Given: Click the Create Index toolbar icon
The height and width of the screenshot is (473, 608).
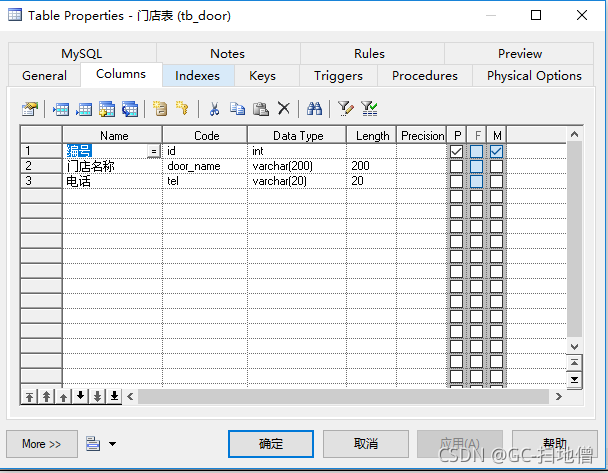Looking at the screenshot, I should (160, 109).
